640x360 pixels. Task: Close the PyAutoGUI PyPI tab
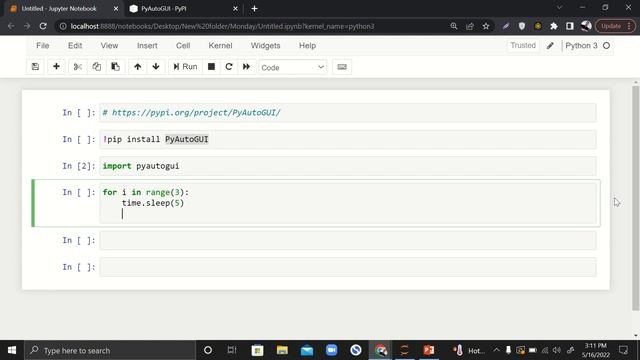(236, 9)
